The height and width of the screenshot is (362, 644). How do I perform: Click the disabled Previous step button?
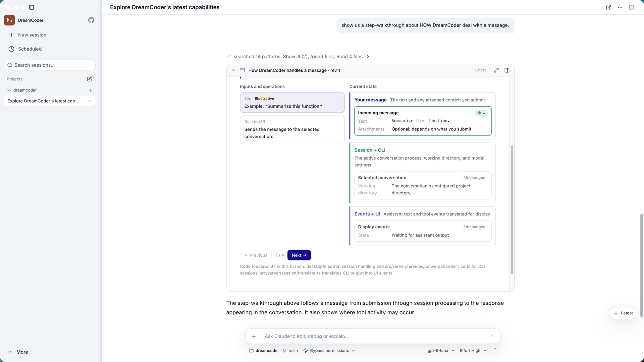coord(256,255)
